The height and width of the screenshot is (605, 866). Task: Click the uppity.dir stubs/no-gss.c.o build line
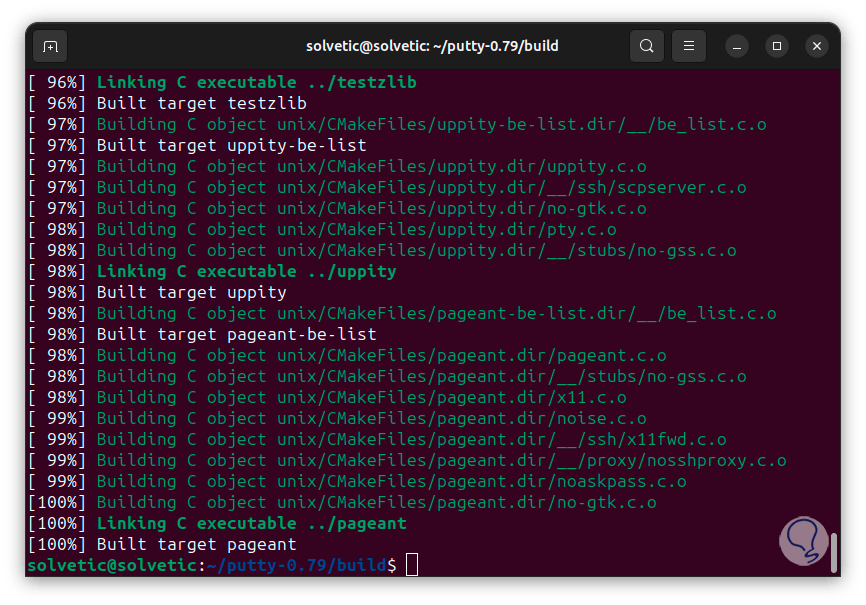[383, 250]
